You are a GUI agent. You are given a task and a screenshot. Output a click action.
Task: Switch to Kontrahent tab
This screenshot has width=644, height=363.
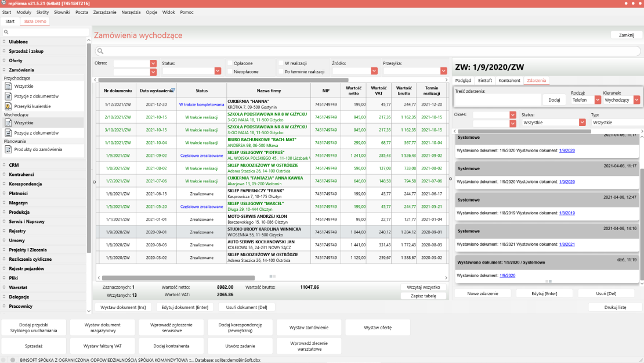tap(509, 81)
